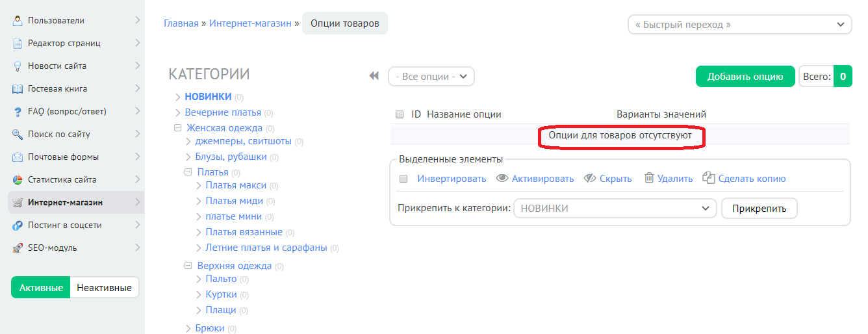The height and width of the screenshot is (334, 868).
Task: Collapse the categories panel with the double-arrow icon
Action: (x=374, y=76)
